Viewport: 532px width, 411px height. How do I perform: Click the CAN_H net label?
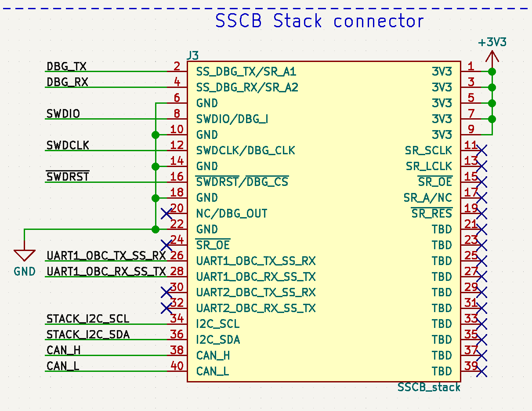pos(63,350)
